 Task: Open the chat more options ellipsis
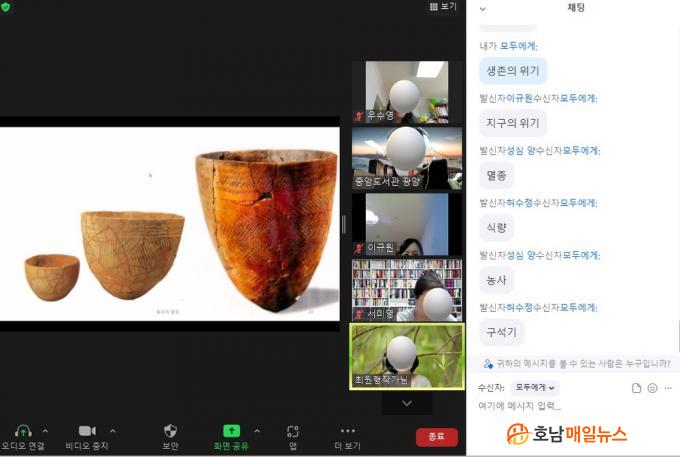(x=668, y=387)
